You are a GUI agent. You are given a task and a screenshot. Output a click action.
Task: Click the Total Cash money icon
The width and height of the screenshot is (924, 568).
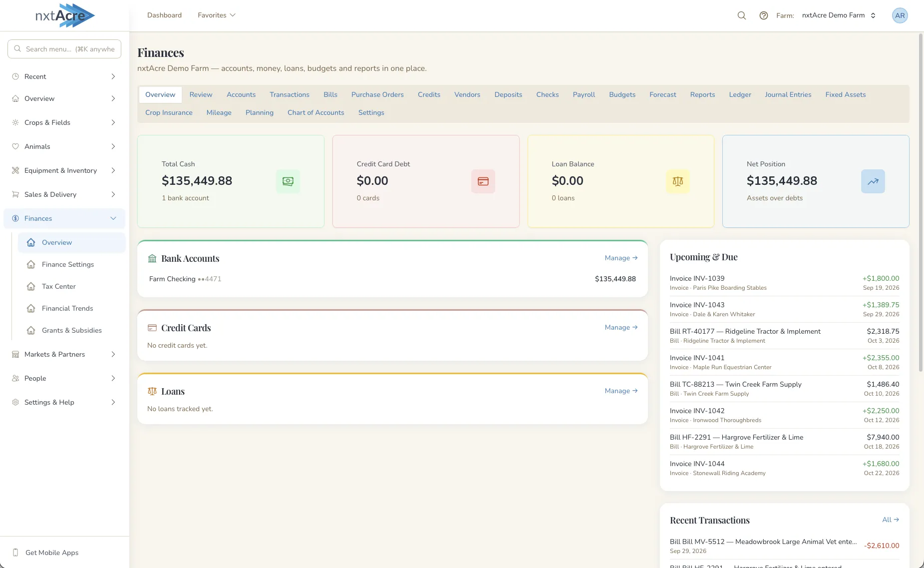click(x=288, y=181)
